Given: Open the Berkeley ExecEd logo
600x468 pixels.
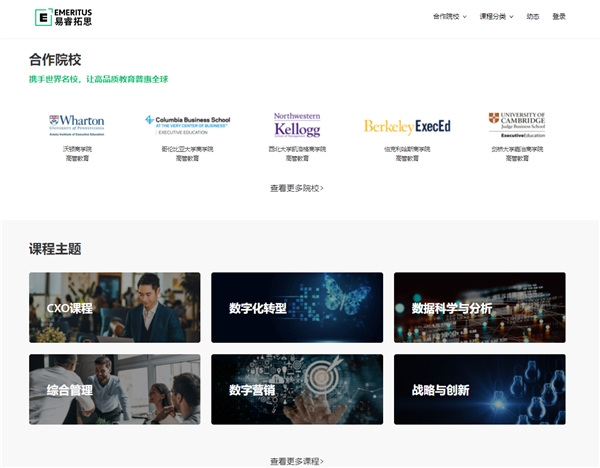Looking at the screenshot, I should [407, 126].
